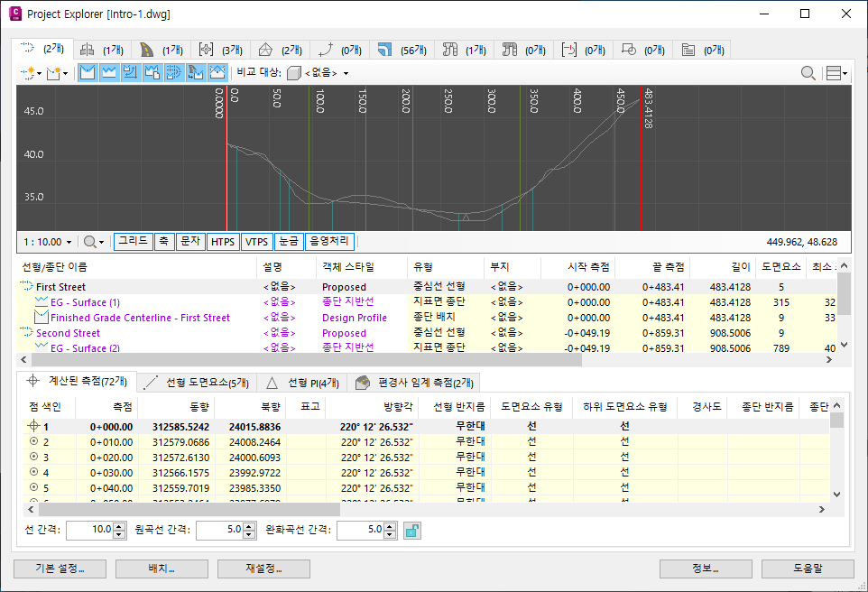Toggle the profile filter with arrows icon
The height and width of the screenshot is (592, 868).
click(x=131, y=72)
